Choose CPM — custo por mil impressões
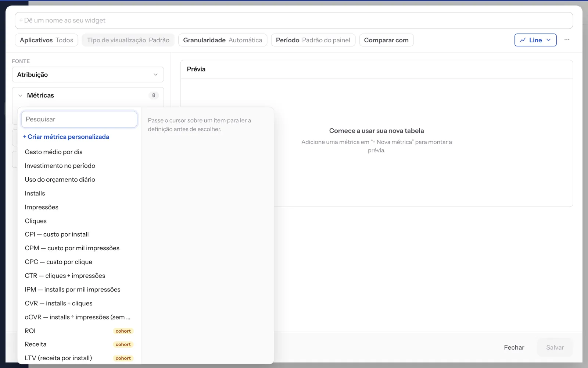The height and width of the screenshot is (368, 588). coord(79,248)
